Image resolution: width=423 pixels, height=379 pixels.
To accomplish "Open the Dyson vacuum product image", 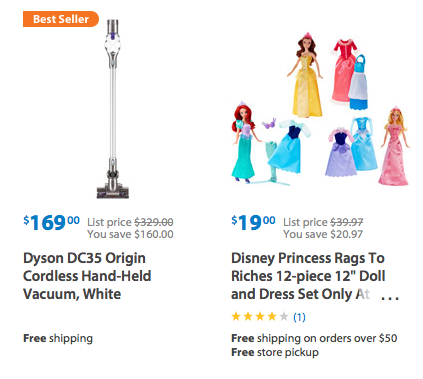I will 113,109.
